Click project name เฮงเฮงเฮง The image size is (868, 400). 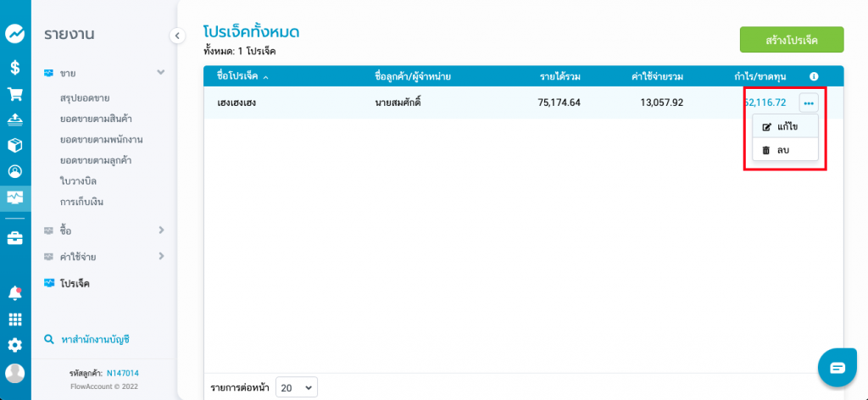coord(236,103)
